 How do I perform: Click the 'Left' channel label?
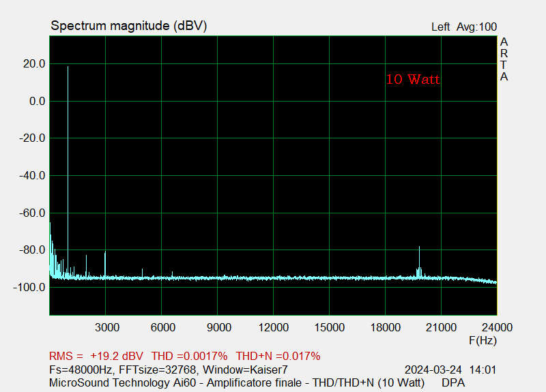click(440, 27)
